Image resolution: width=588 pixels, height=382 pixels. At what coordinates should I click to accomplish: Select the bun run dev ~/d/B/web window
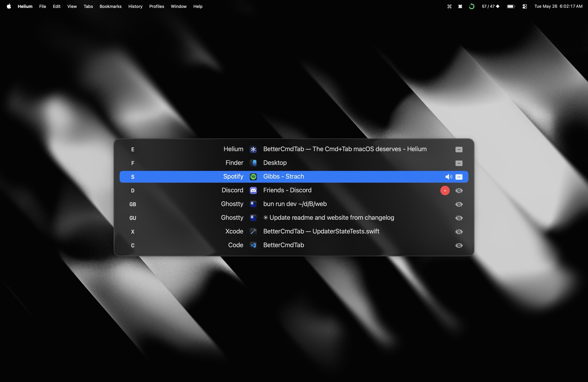[x=295, y=204]
